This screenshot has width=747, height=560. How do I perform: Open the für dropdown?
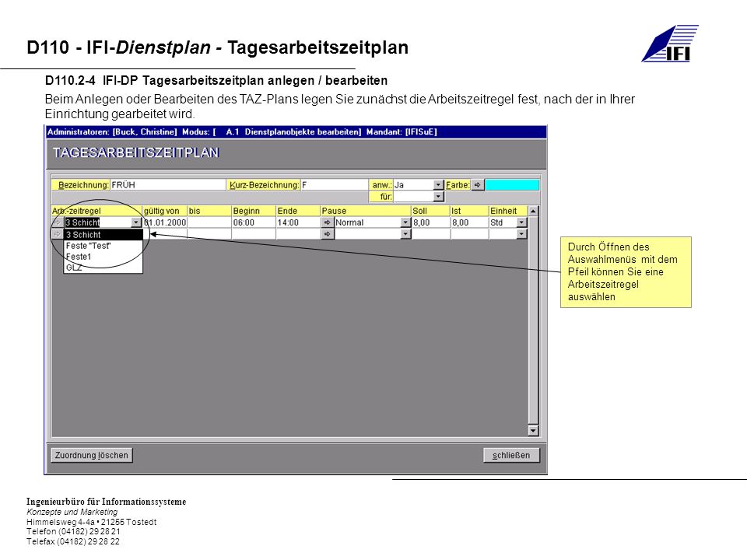438,196
